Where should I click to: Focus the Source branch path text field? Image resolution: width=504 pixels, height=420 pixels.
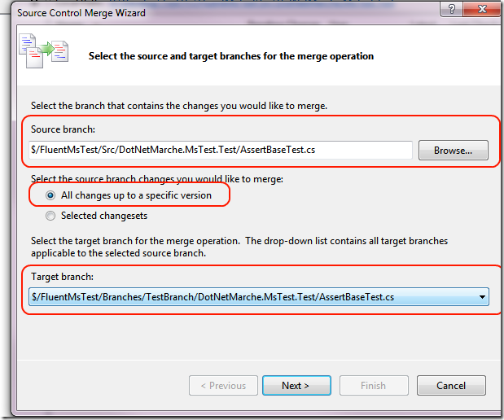coord(220,151)
